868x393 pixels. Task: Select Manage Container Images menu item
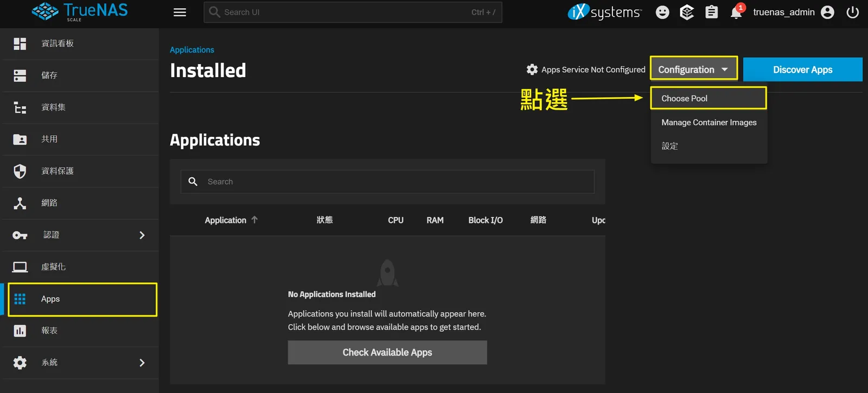click(x=709, y=123)
